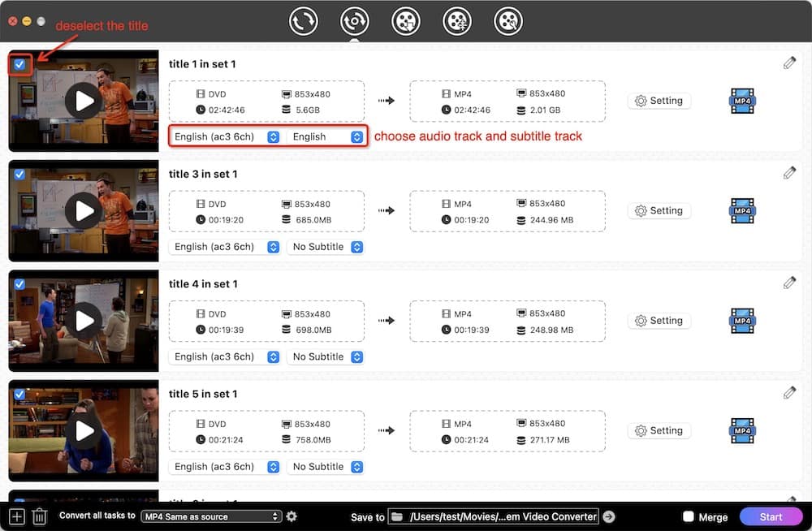Click the Save to path field
This screenshot has height=531, width=812.
click(x=494, y=516)
